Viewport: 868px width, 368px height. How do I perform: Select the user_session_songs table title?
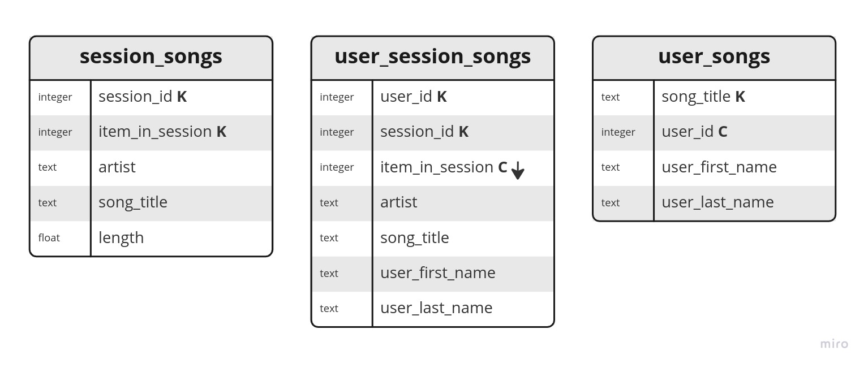click(x=433, y=57)
